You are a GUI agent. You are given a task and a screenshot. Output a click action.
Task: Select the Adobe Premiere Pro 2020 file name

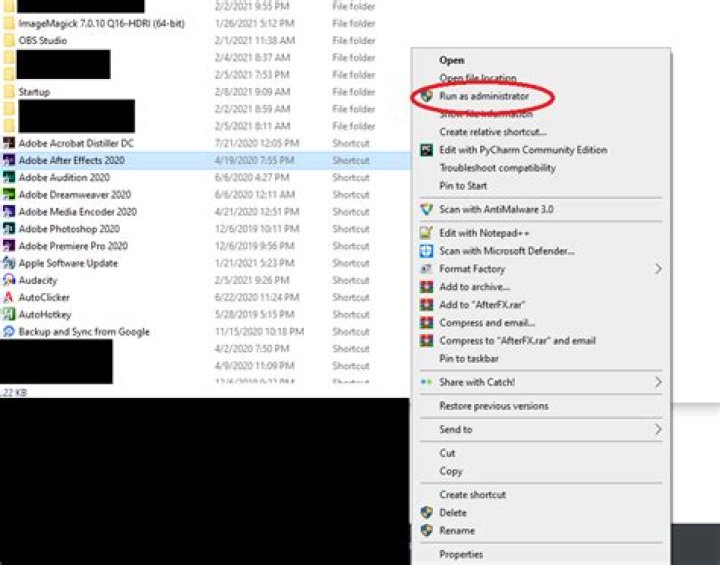(x=73, y=246)
